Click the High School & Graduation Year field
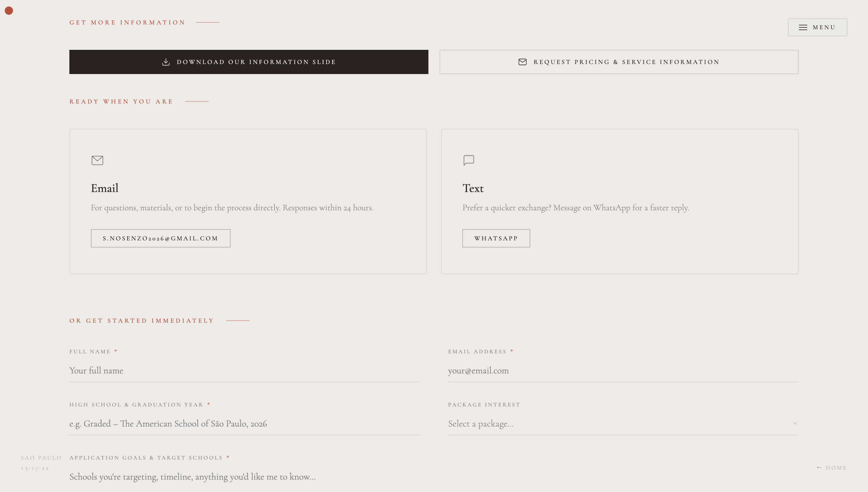Screen dimensions: 868x492 (x=244, y=423)
